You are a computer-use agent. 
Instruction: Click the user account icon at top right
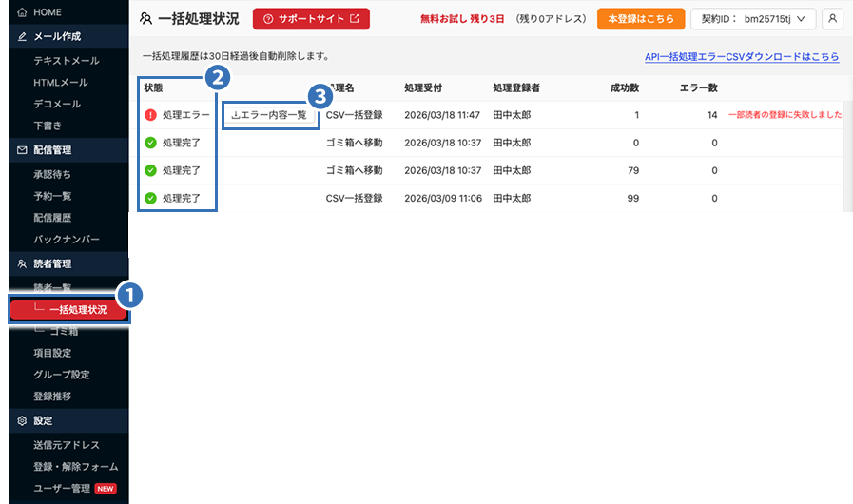point(832,18)
